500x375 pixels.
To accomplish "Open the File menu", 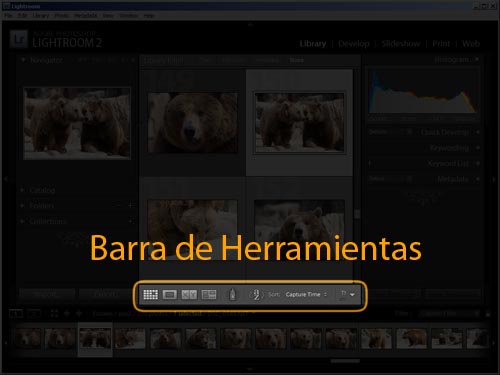I will tap(8, 16).
